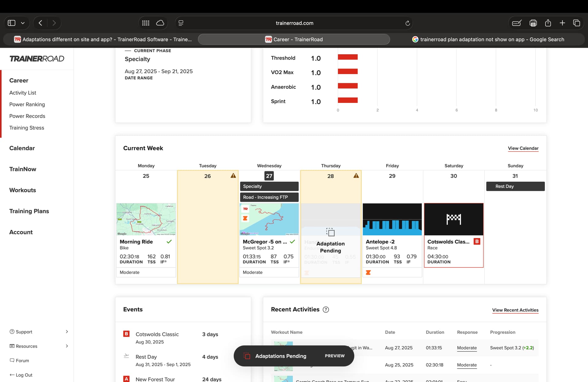
Task: Open a new tab with plus icon
Action: [562, 23]
